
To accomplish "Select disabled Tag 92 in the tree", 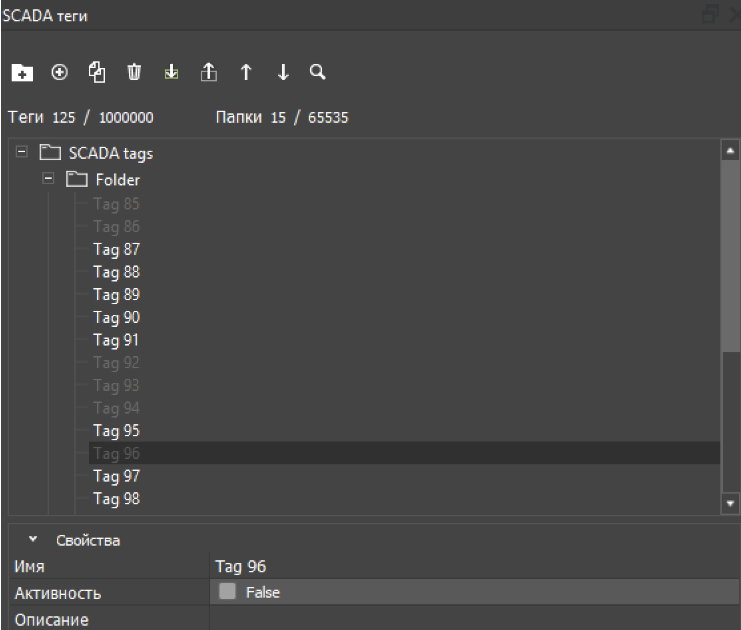I will 117,362.
